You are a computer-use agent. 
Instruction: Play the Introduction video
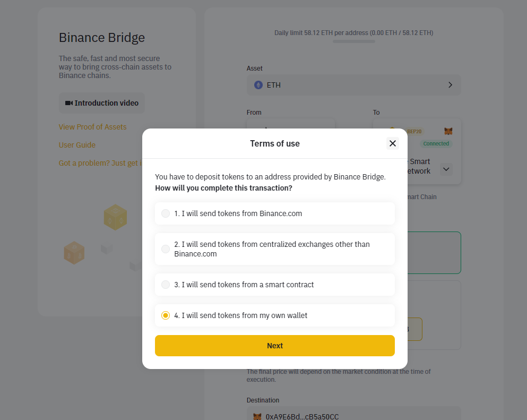(x=102, y=103)
